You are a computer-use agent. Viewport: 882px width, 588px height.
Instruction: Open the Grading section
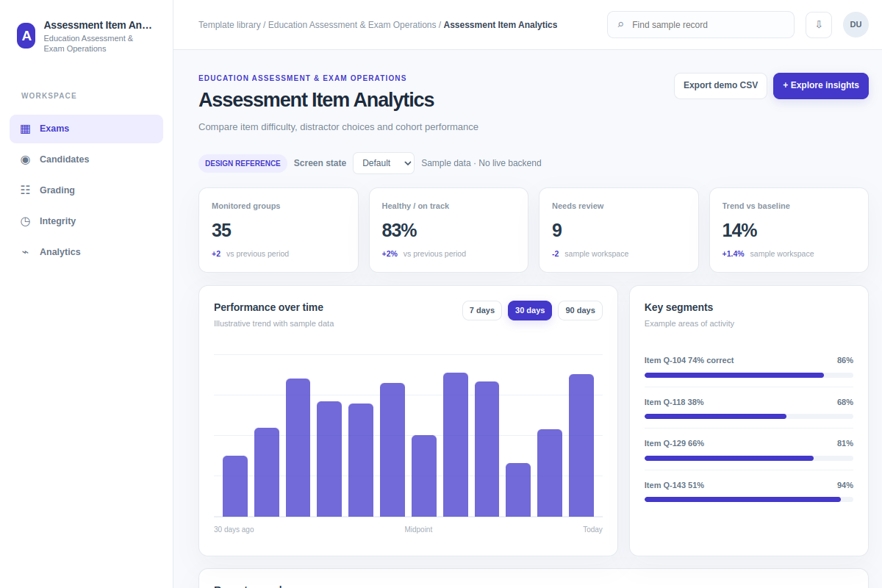pos(86,190)
